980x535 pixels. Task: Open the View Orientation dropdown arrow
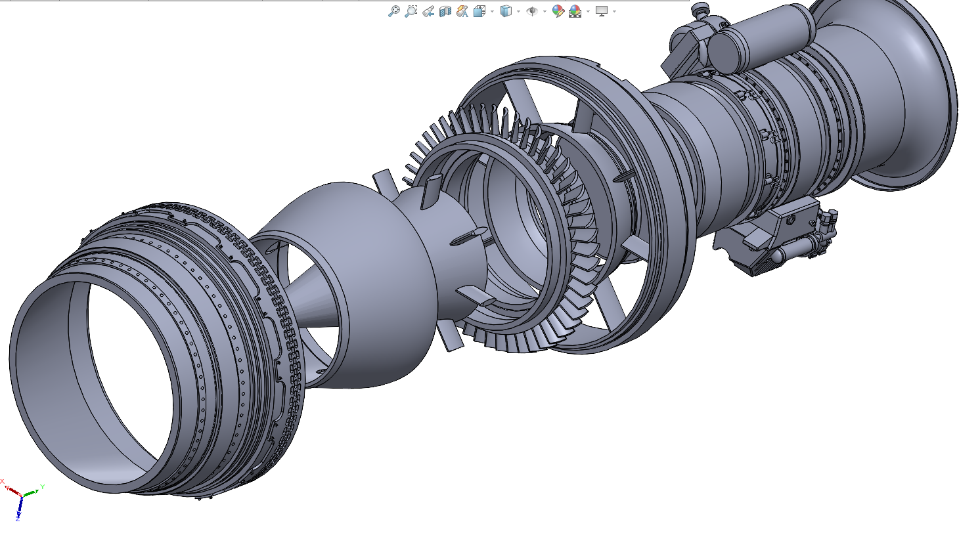click(x=492, y=11)
